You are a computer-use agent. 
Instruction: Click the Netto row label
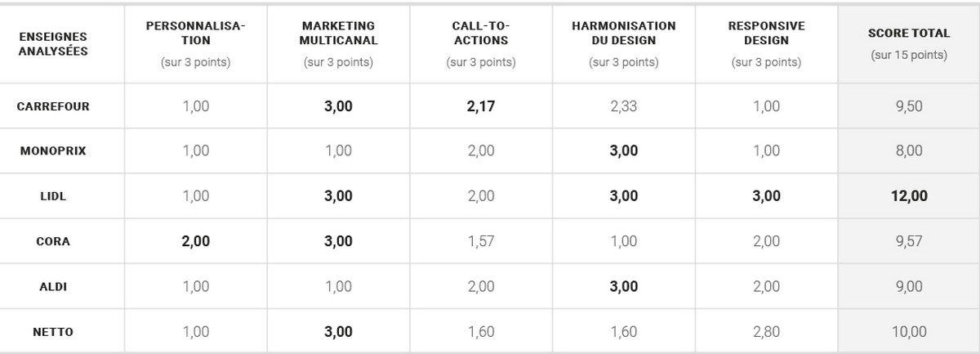[53, 332]
